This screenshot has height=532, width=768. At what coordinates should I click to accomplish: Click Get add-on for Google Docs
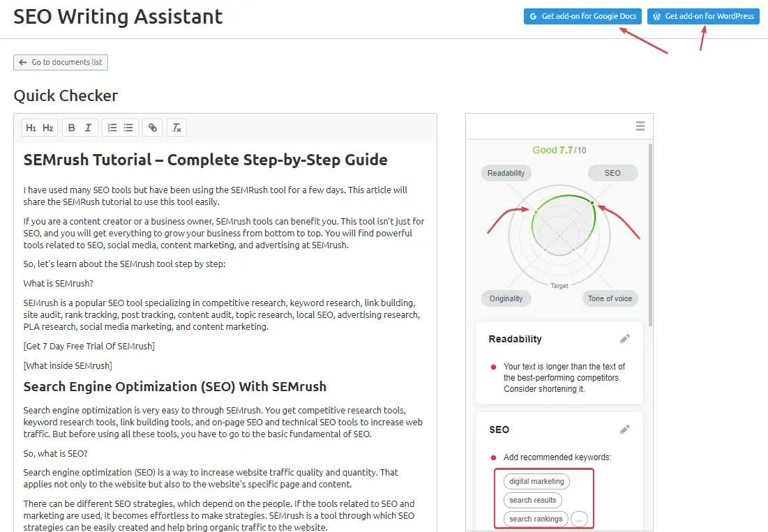[x=583, y=16]
